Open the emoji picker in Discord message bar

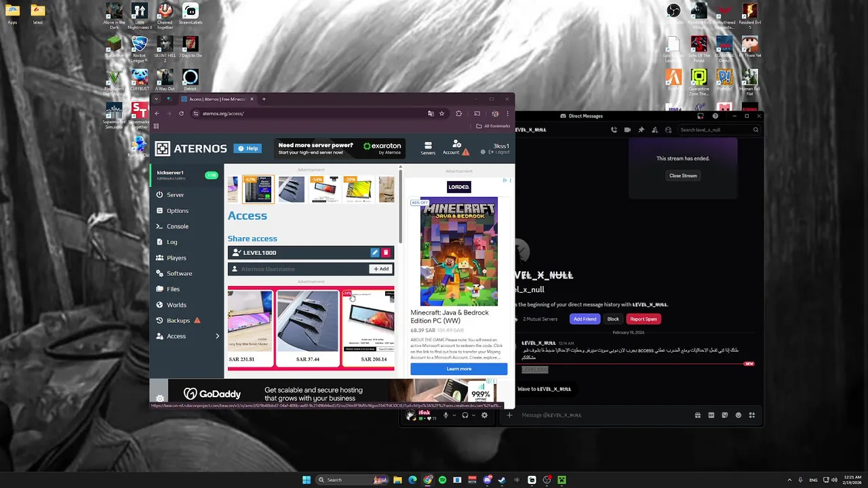738,415
